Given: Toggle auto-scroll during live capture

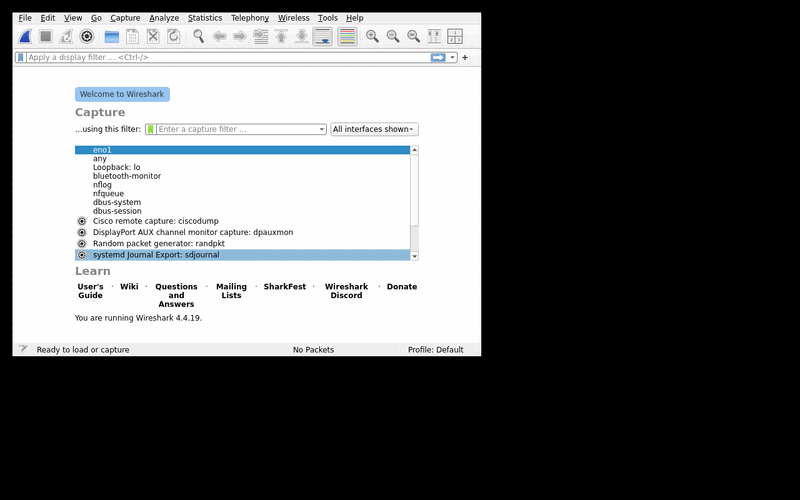Looking at the screenshot, I should click(x=322, y=36).
